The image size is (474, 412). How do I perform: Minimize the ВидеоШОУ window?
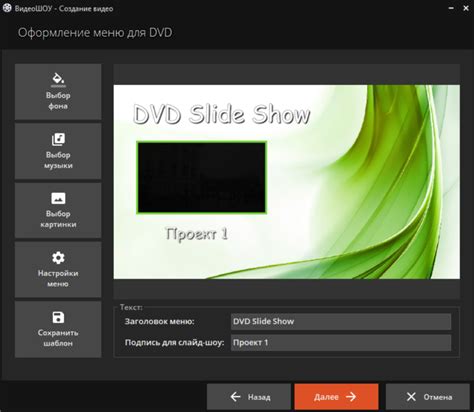tap(451, 8)
